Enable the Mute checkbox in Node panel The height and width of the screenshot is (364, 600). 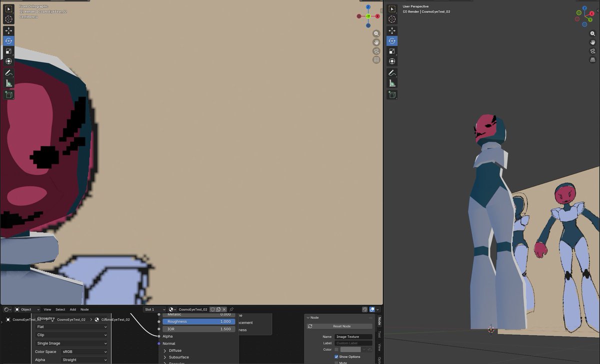tap(336, 362)
